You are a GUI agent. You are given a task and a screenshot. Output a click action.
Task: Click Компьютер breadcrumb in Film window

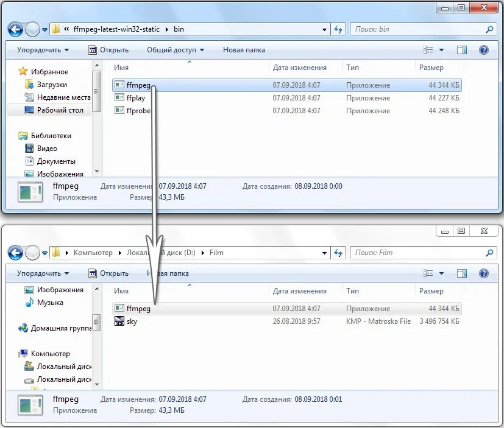[x=93, y=253]
